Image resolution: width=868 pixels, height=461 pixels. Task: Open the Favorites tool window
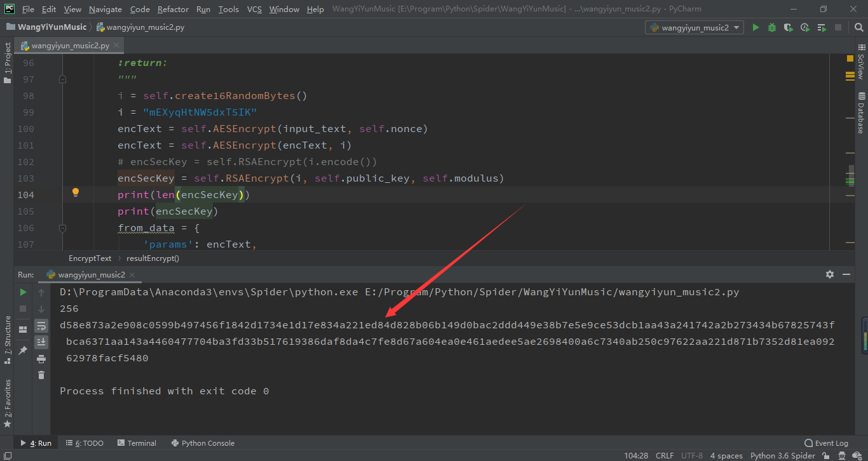pos(8,403)
